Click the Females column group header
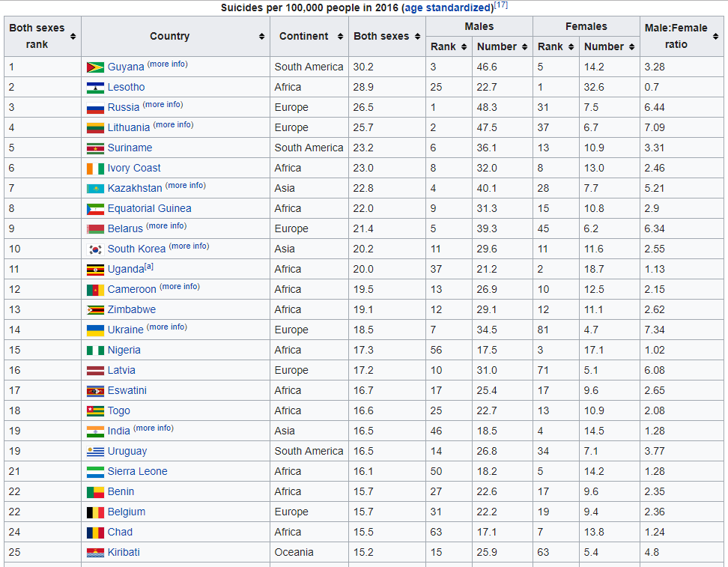This screenshot has width=728, height=567. click(x=586, y=26)
